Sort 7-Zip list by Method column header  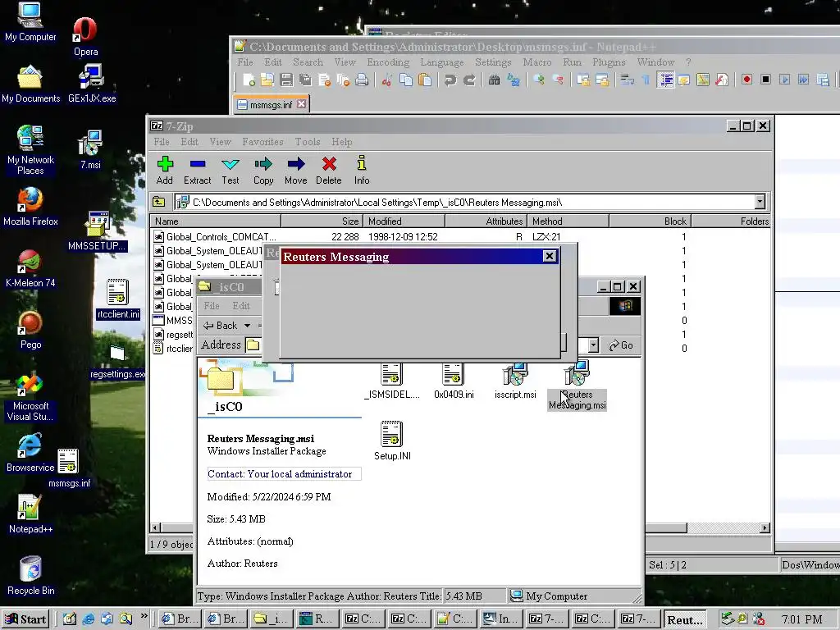[568, 221]
